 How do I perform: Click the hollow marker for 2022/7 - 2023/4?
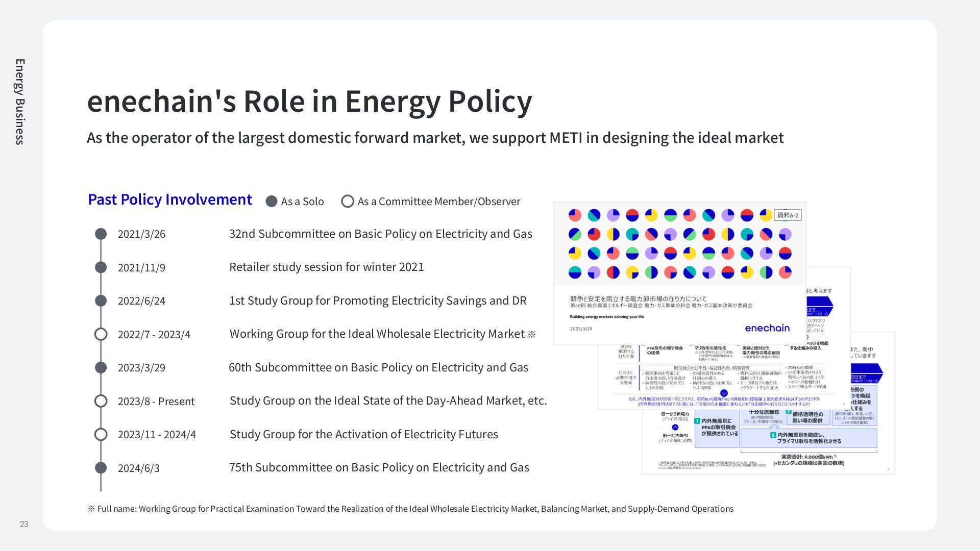pos(101,334)
